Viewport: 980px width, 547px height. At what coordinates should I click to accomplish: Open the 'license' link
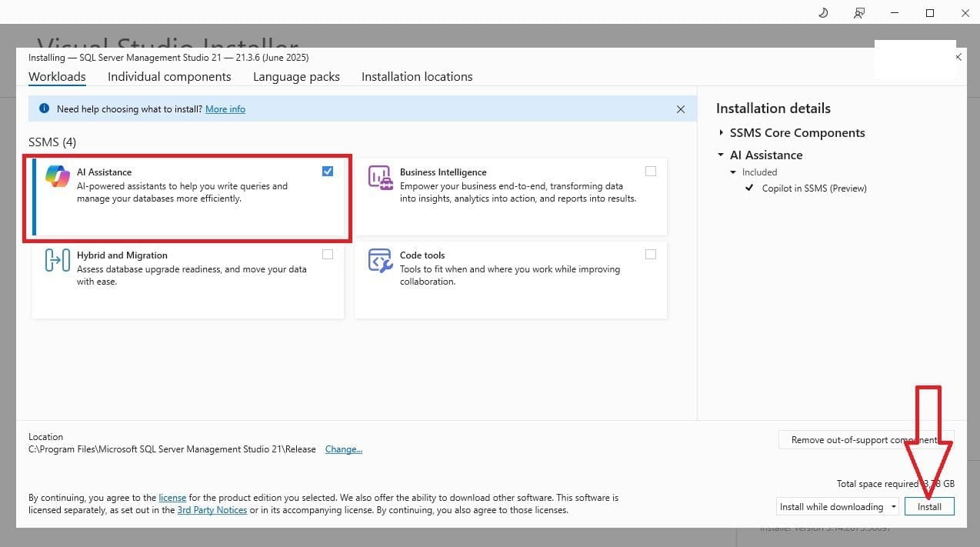click(x=172, y=498)
